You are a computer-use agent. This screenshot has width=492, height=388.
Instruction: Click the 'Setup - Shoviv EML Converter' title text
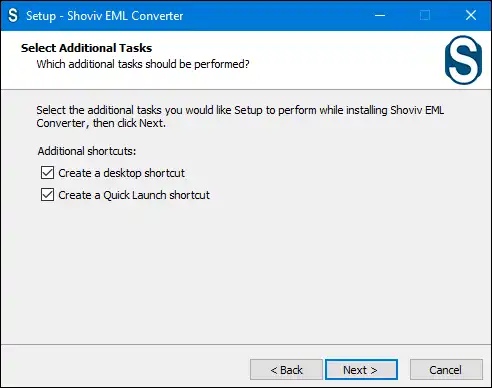tap(105, 16)
